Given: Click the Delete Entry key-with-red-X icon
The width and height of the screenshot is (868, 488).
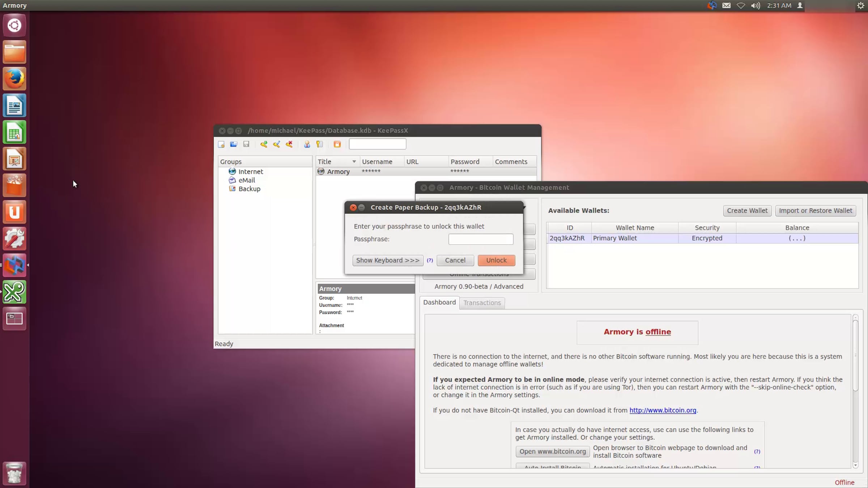Looking at the screenshot, I should (x=289, y=144).
